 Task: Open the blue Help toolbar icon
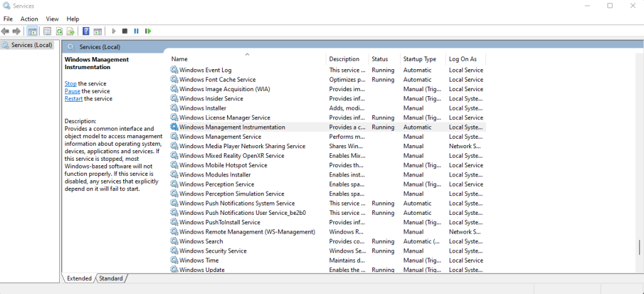tap(86, 31)
